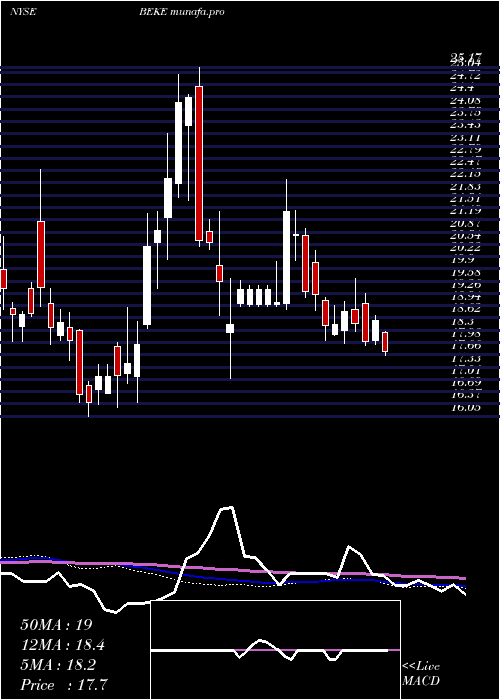Click the 19.9 price axis label

pyautogui.click(x=462, y=260)
